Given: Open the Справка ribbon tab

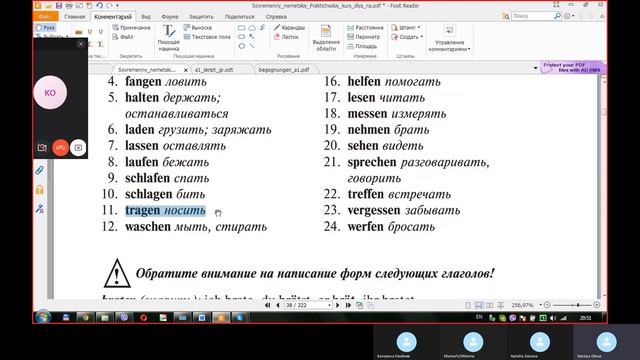Looking at the screenshot, I should pyautogui.click(x=276, y=17).
